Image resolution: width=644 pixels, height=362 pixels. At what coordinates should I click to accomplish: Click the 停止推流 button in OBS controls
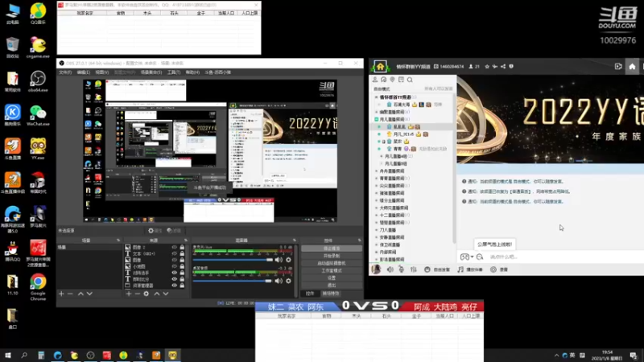(x=332, y=249)
